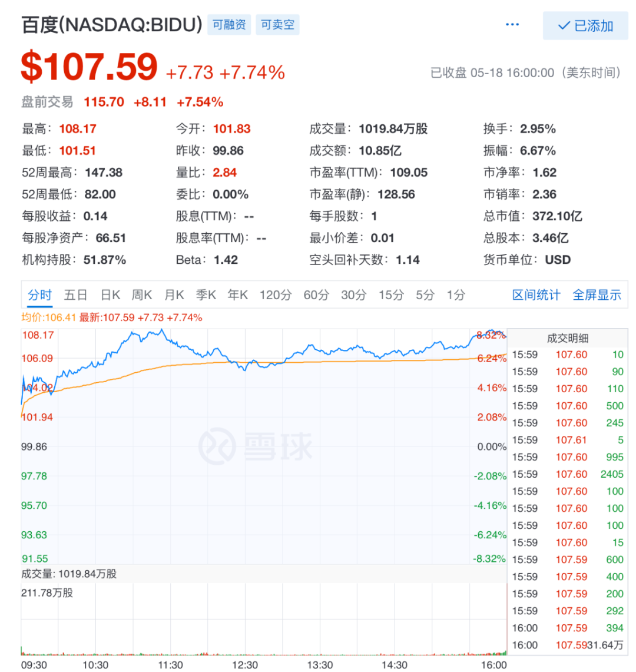This screenshot has width=636, height=672.
Task: Switch to the 5分 interval tab
Action: (425, 295)
